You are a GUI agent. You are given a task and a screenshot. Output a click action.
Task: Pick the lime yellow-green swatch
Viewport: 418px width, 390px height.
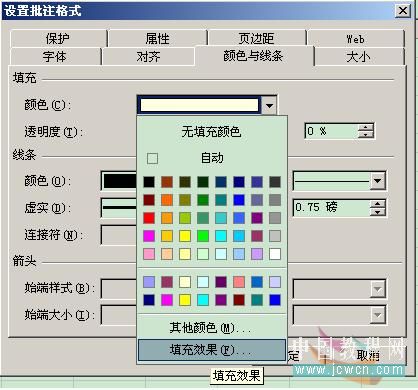185,218
